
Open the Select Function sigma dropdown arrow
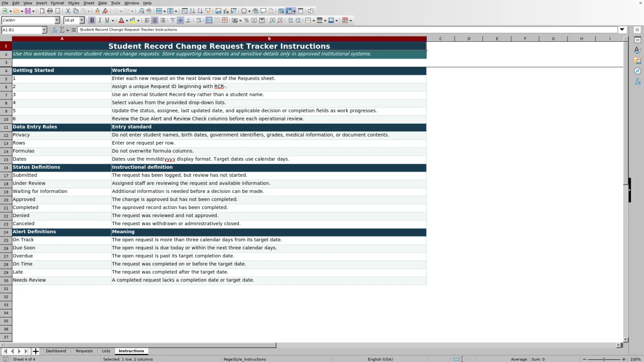67,30
